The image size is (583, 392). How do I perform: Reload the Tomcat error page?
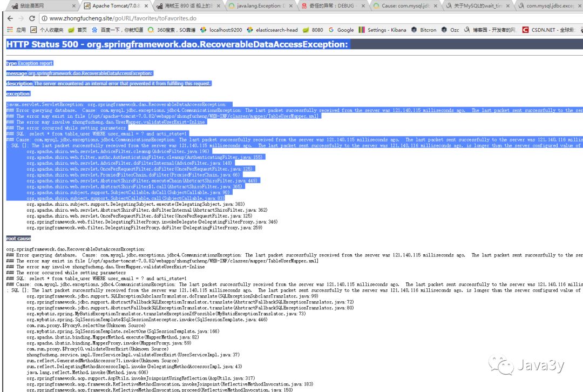tap(32, 18)
